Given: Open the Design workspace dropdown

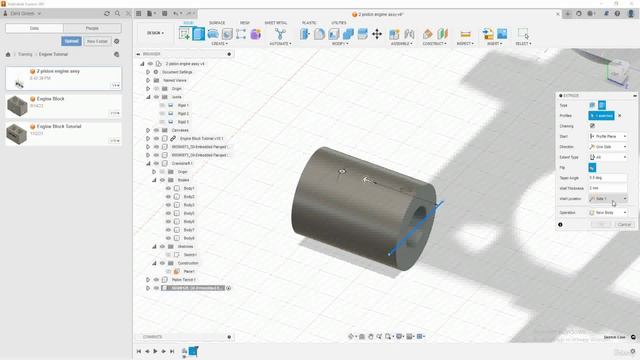Looking at the screenshot, I should pos(155,33).
